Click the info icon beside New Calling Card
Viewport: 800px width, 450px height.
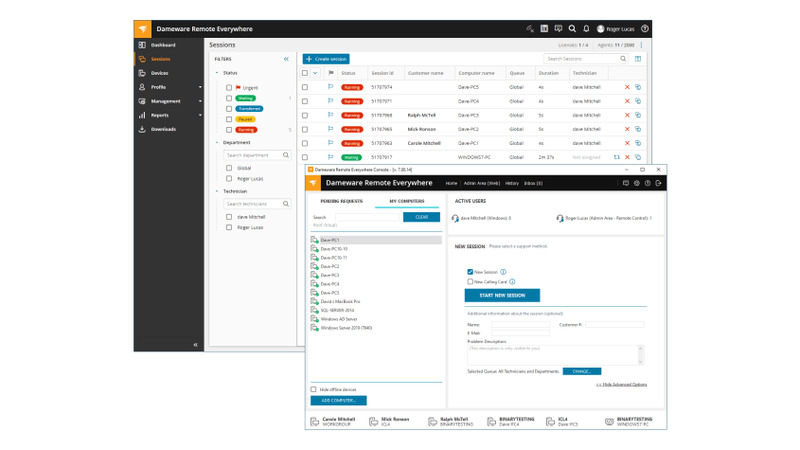pyautogui.click(x=512, y=282)
